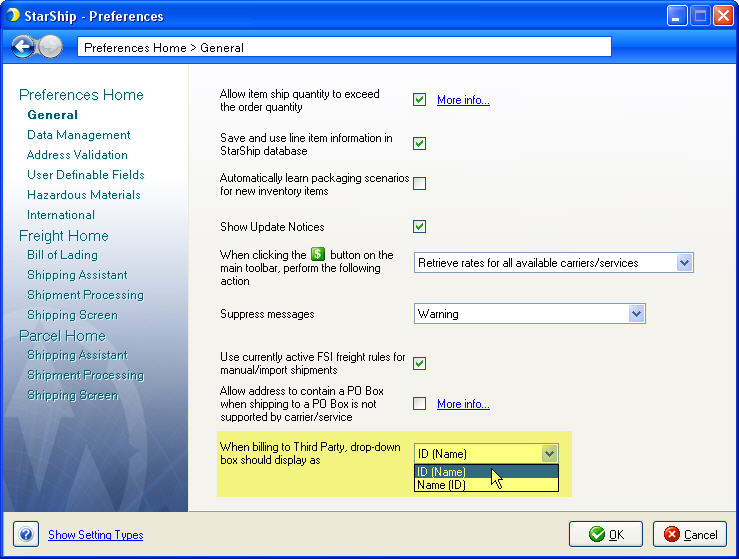Open Data Management preferences
739x559 pixels.
click(79, 135)
